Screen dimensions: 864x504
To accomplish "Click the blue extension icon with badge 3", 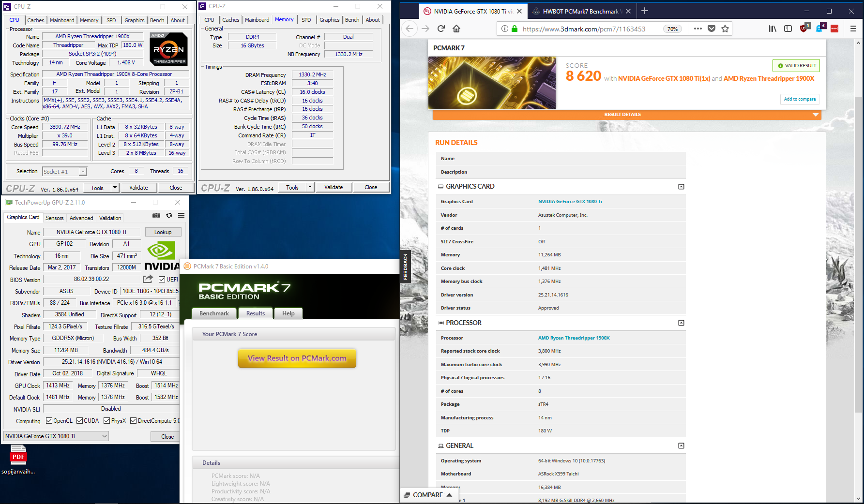I will tap(820, 28).
